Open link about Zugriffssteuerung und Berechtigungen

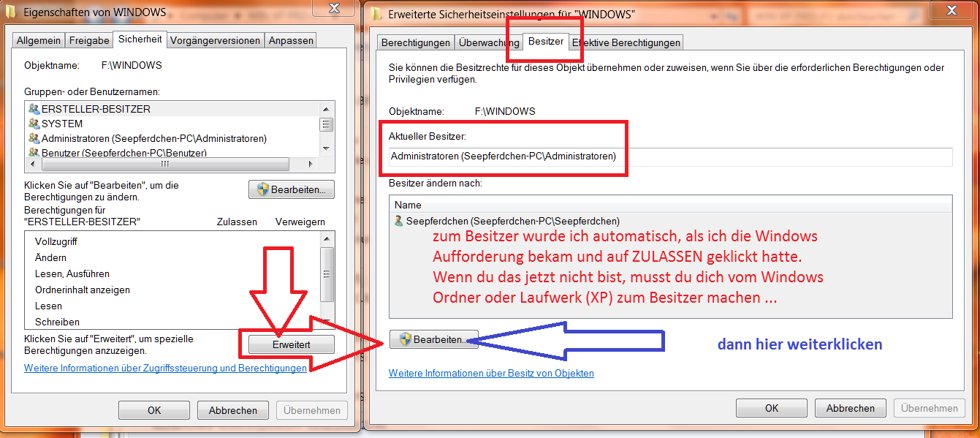(x=165, y=368)
